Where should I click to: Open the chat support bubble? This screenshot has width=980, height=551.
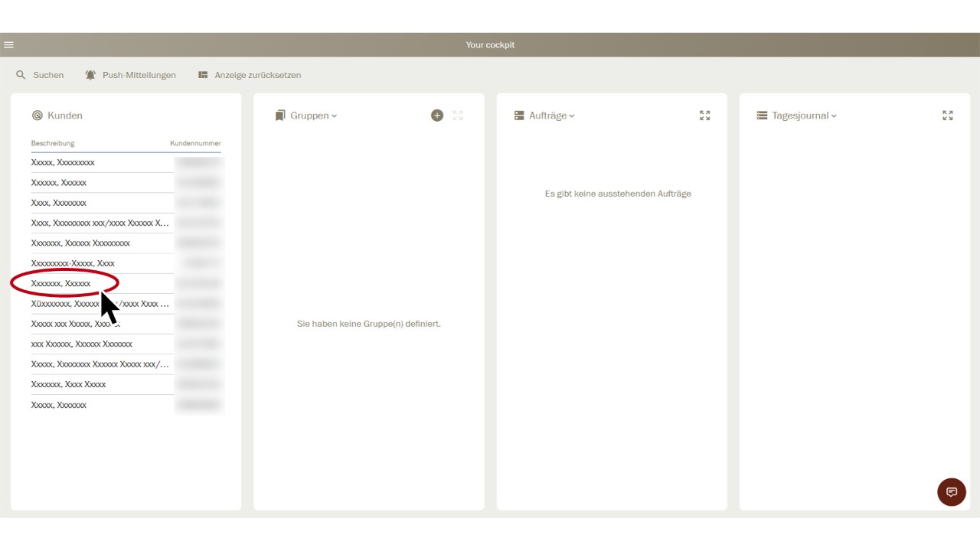pyautogui.click(x=951, y=492)
